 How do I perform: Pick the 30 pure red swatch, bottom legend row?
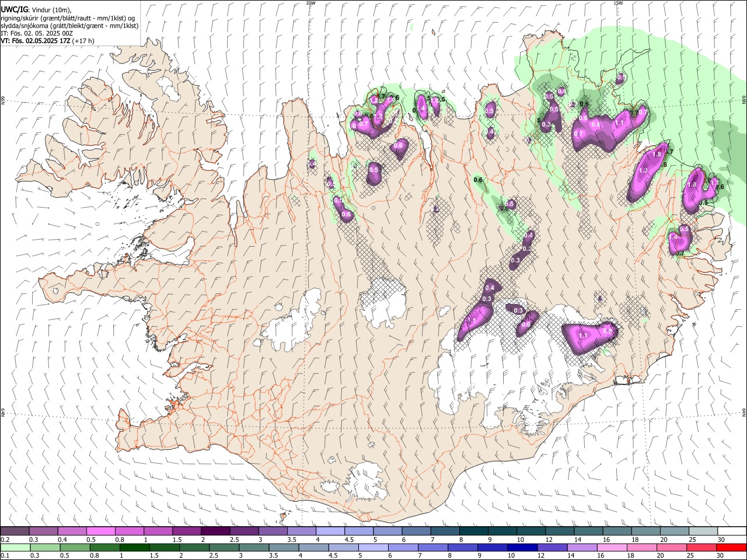click(730, 548)
